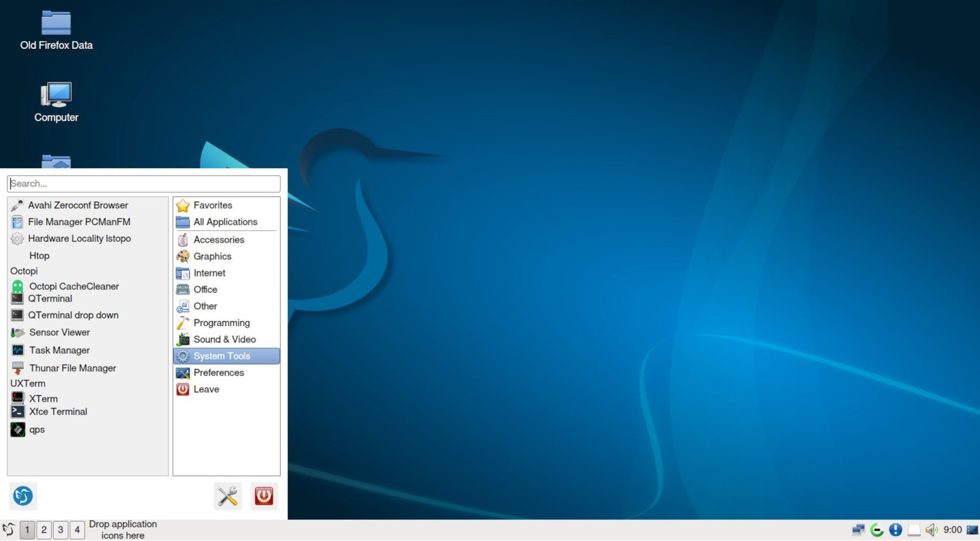Image resolution: width=980 pixels, height=541 pixels.
Task: Open the Old Firefox Data folder
Action: point(56,31)
